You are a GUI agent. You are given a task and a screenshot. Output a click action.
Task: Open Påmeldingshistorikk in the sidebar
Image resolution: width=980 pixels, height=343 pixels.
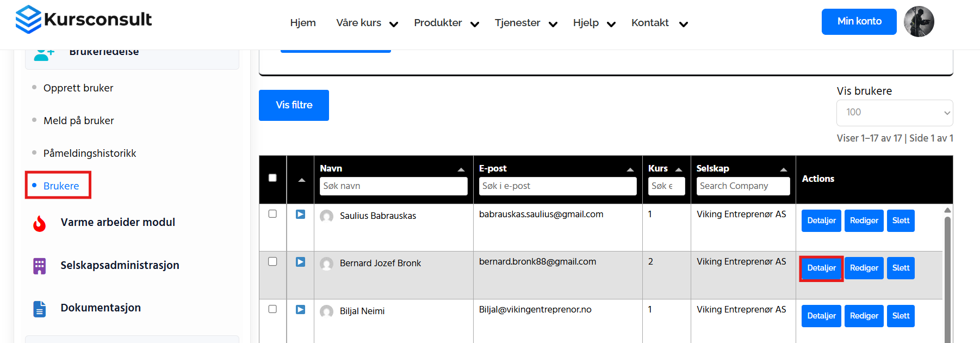(x=90, y=154)
